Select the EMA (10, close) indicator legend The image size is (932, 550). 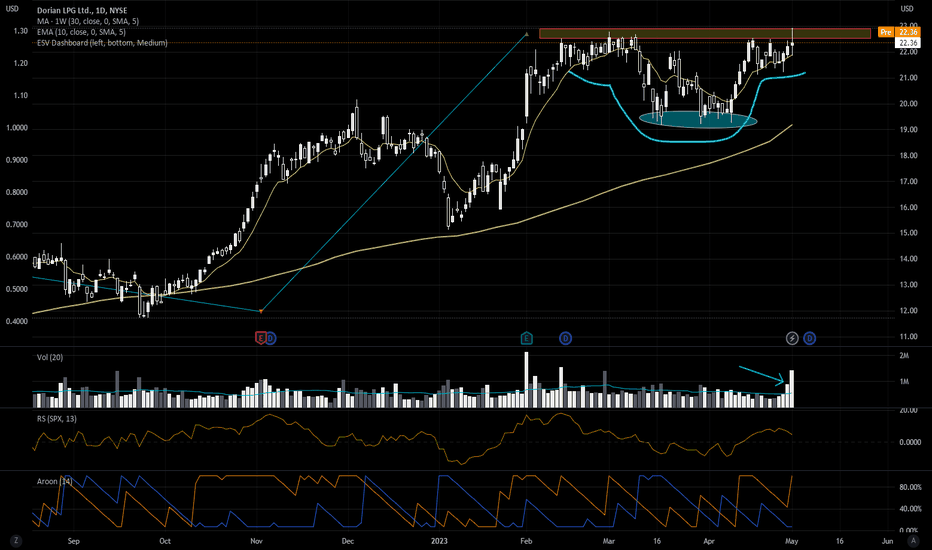pos(81,32)
